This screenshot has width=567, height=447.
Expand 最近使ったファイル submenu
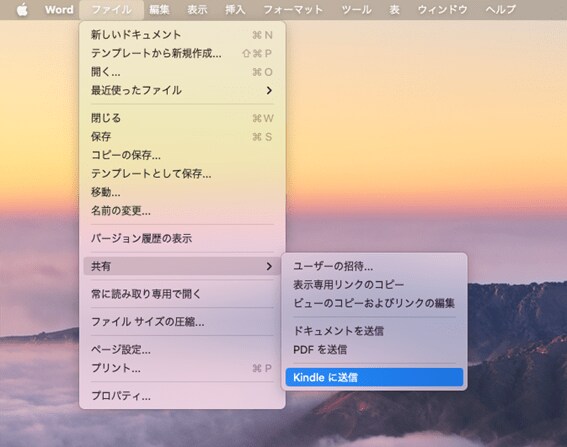pyautogui.click(x=182, y=90)
